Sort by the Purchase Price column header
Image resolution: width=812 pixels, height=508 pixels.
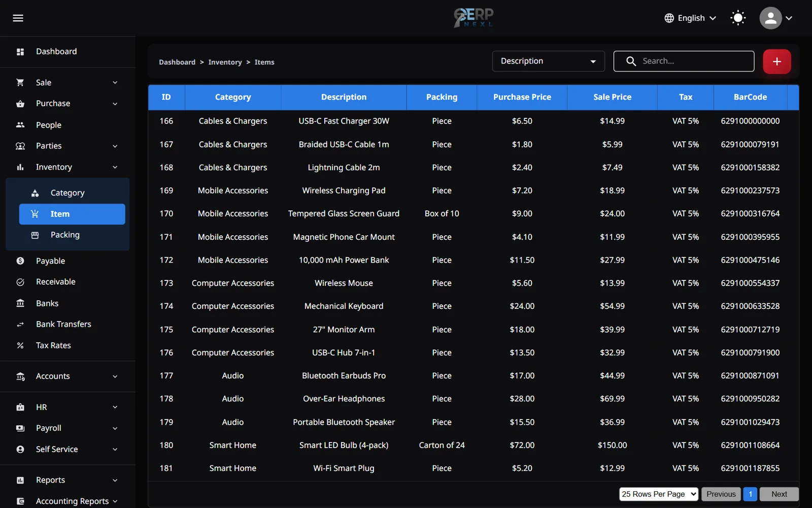(x=522, y=97)
